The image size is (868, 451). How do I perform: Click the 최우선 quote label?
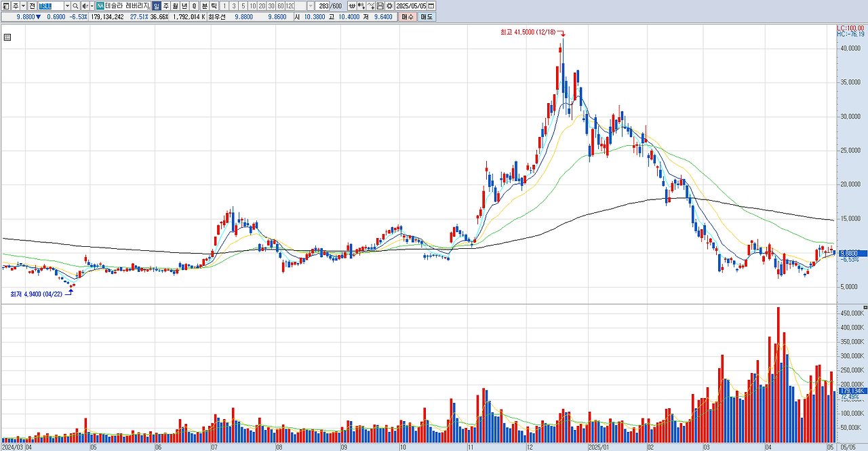pyautogui.click(x=217, y=17)
